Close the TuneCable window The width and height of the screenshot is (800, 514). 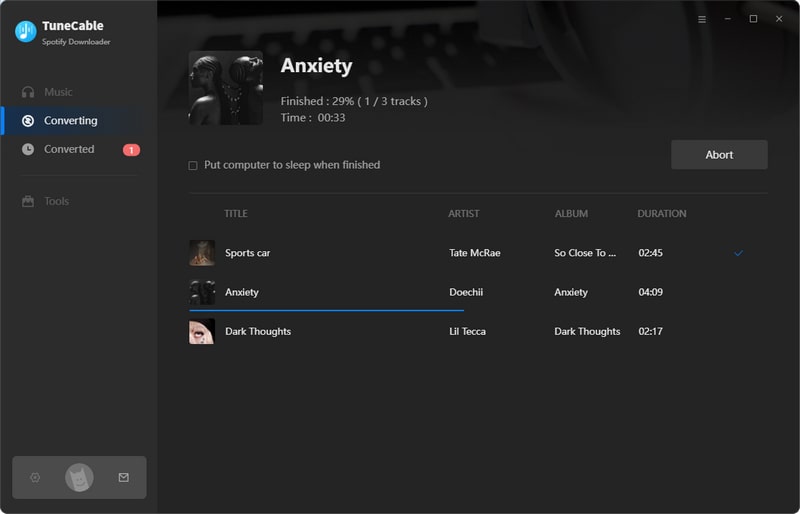tap(779, 19)
